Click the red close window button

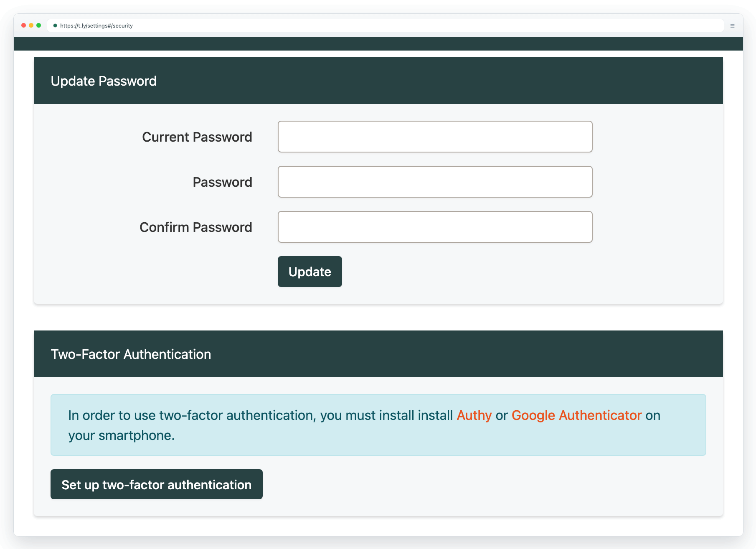pyautogui.click(x=23, y=25)
